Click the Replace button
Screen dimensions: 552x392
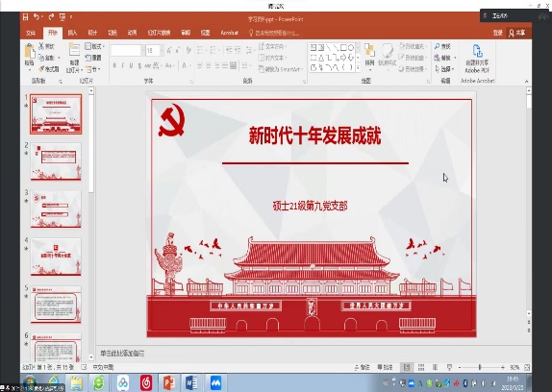[x=445, y=58]
